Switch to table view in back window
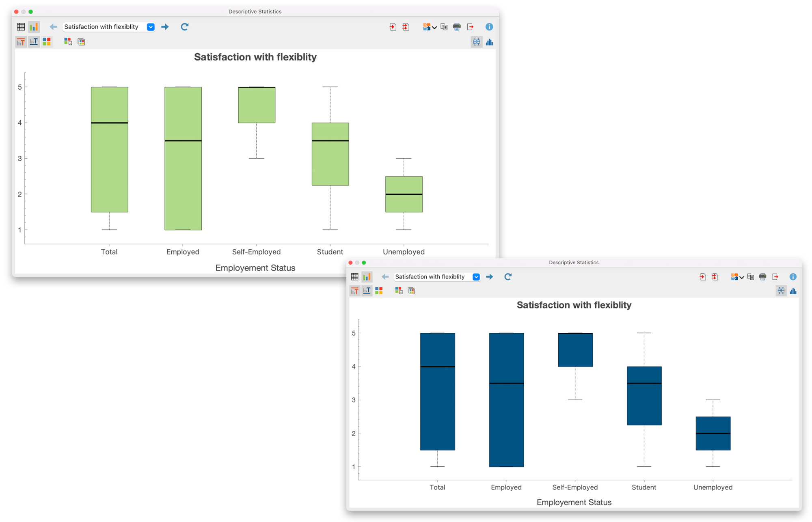The image size is (812, 522). (x=21, y=27)
